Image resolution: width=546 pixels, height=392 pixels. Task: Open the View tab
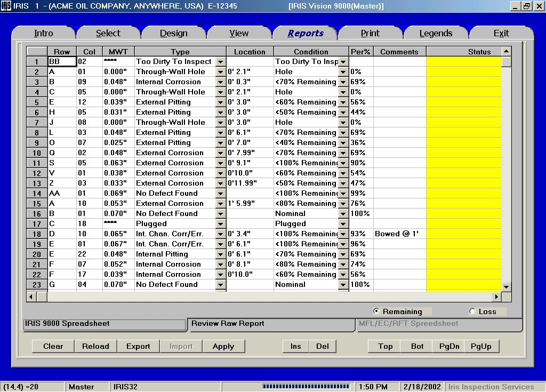pos(239,33)
